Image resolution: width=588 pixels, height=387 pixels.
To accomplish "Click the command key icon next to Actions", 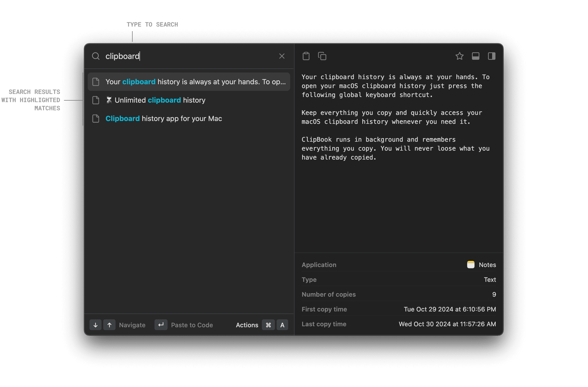I will pyautogui.click(x=268, y=325).
